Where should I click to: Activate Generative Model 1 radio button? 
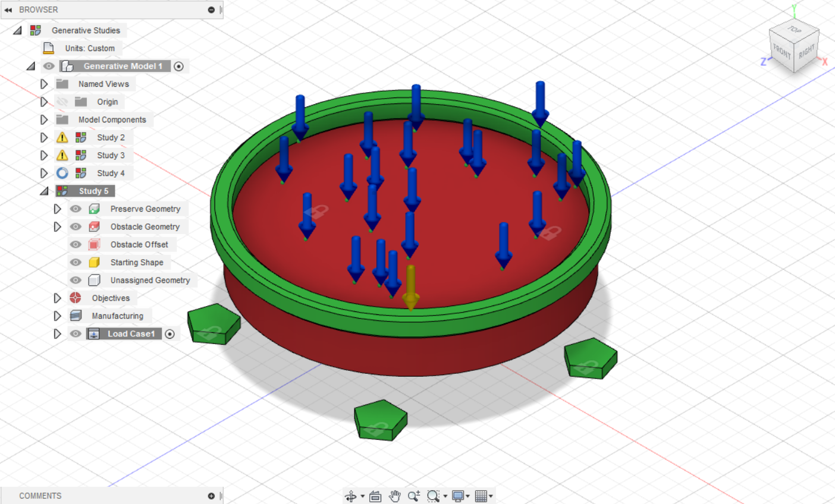[x=179, y=66]
